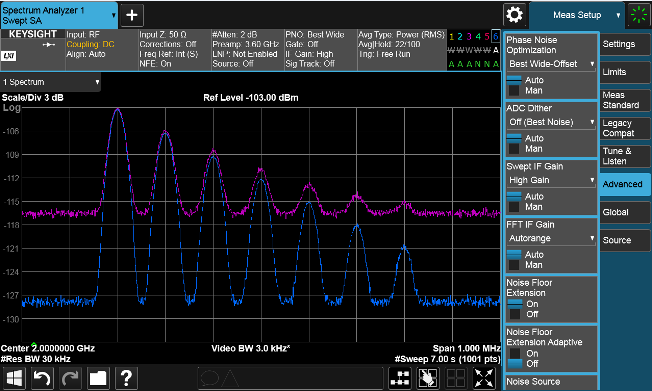This screenshot has height=391, width=652.
Task: Expand display to full screen arrows icon
Action: pos(484,379)
